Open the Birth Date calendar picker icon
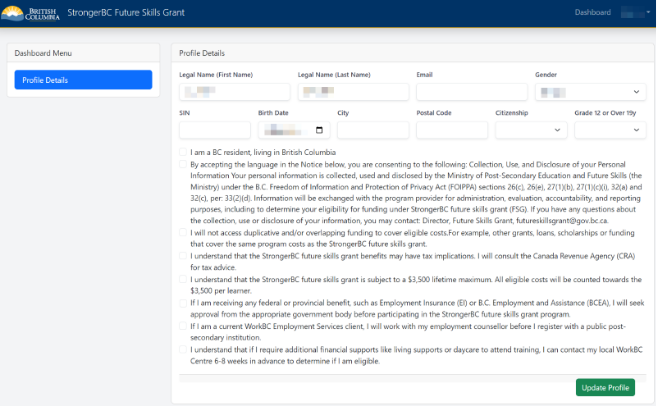Image resolution: width=657 pixels, height=406 pixels. [319, 130]
